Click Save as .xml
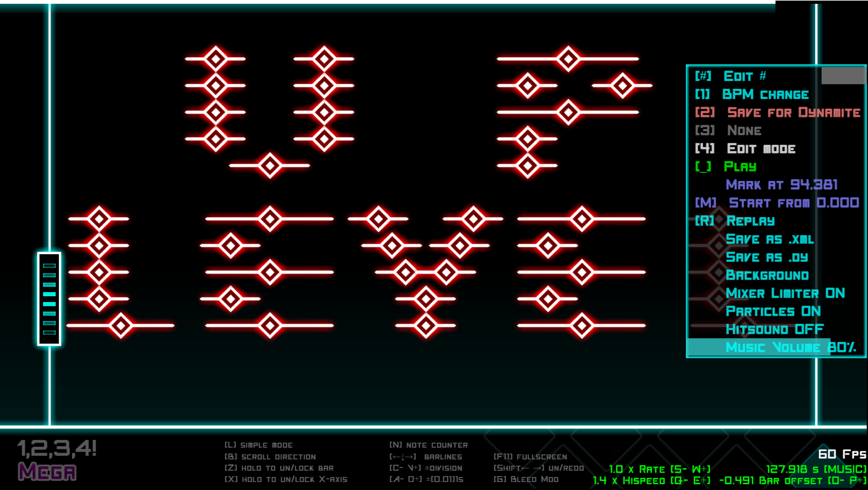 pyautogui.click(x=770, y=239)
